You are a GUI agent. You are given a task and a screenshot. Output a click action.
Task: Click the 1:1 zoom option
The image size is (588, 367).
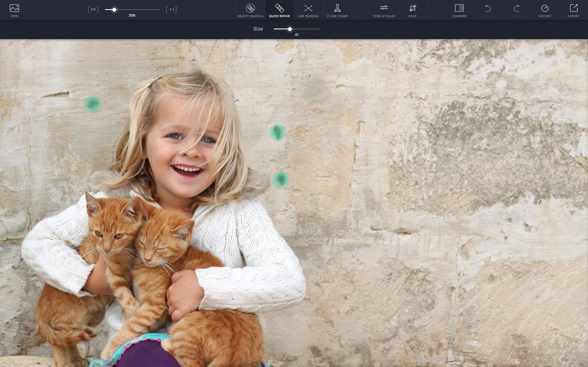(171, 9)
